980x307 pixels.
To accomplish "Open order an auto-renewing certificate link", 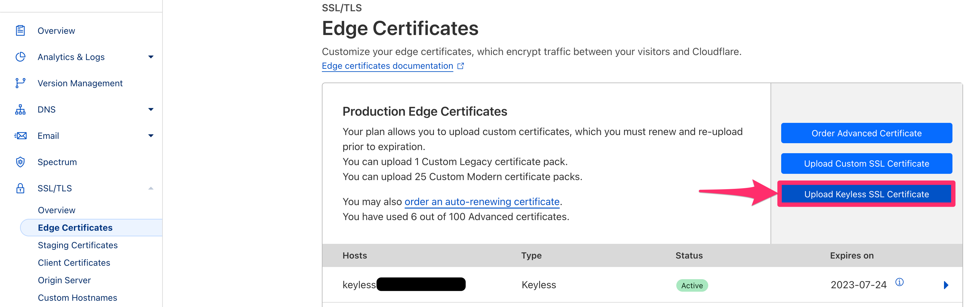I will coord(482,202).
